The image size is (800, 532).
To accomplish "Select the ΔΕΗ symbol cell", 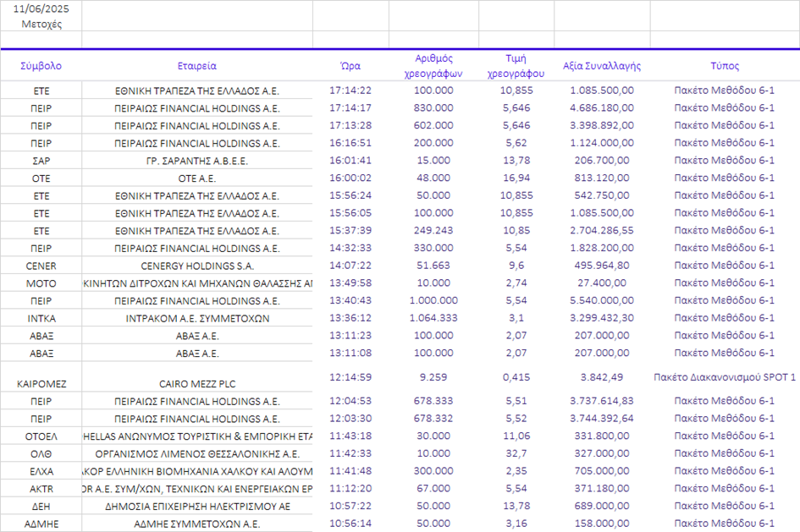I will (x=41, y=506).
